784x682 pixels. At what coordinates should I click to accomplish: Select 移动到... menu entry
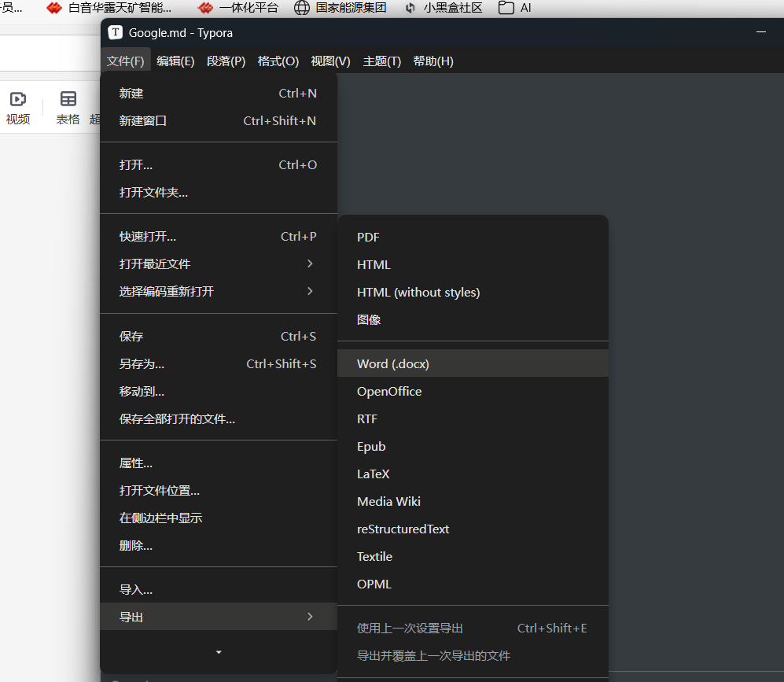tap(219, 392)
